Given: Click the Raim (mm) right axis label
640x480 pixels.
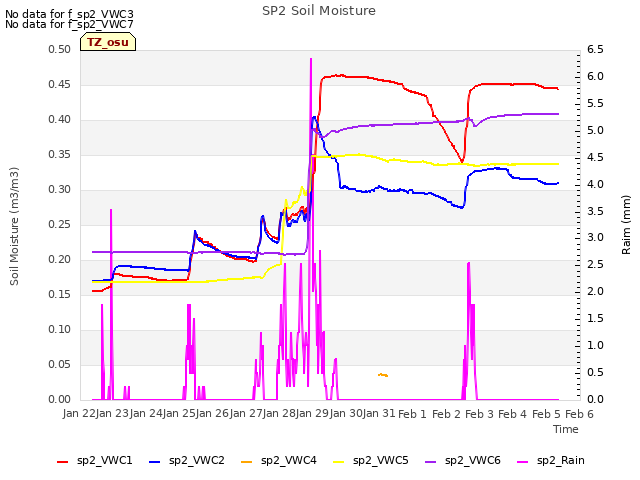Looking at the screenshot, I should (x=626, y=225).
